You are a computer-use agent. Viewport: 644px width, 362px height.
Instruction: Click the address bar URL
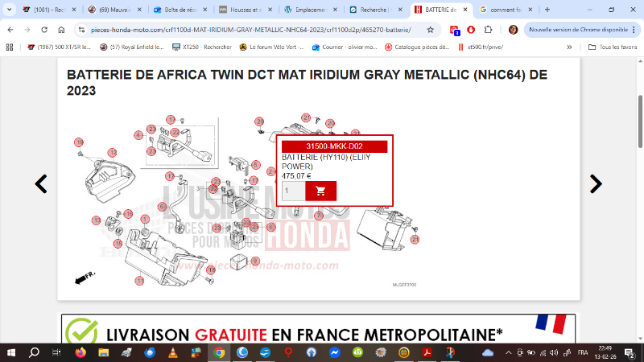coord(251,30)
